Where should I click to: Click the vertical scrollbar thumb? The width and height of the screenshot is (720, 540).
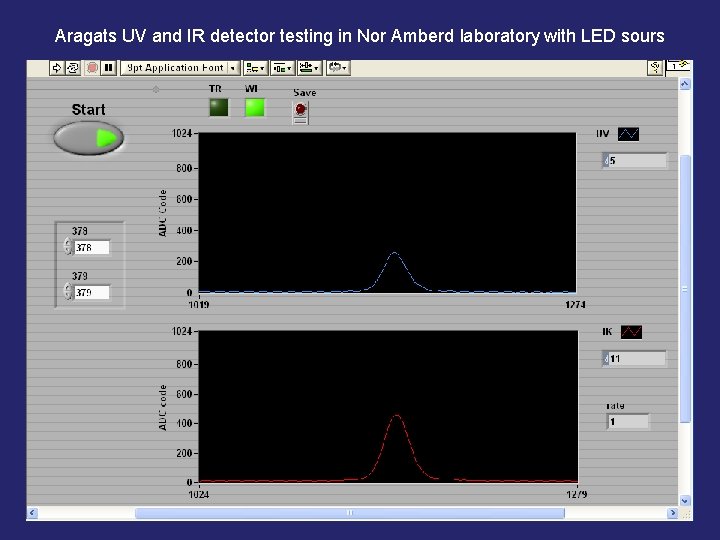coord(685,289)
